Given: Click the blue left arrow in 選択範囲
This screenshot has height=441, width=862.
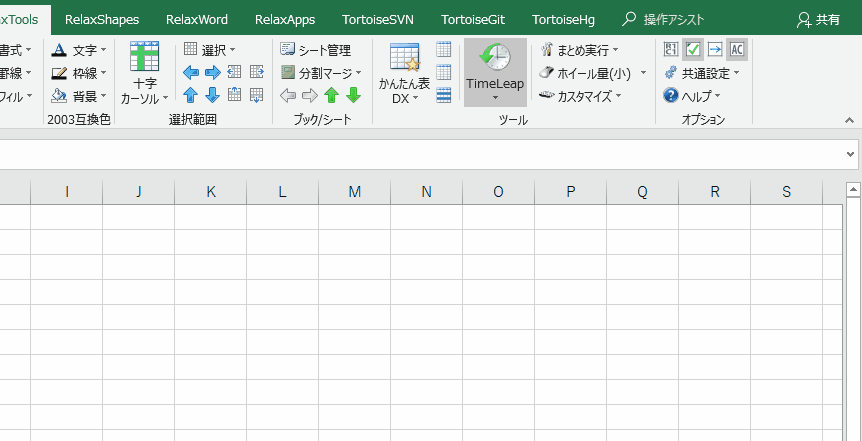Looking at the screenshot, I should pyautogui.click(x=190, y=72).
